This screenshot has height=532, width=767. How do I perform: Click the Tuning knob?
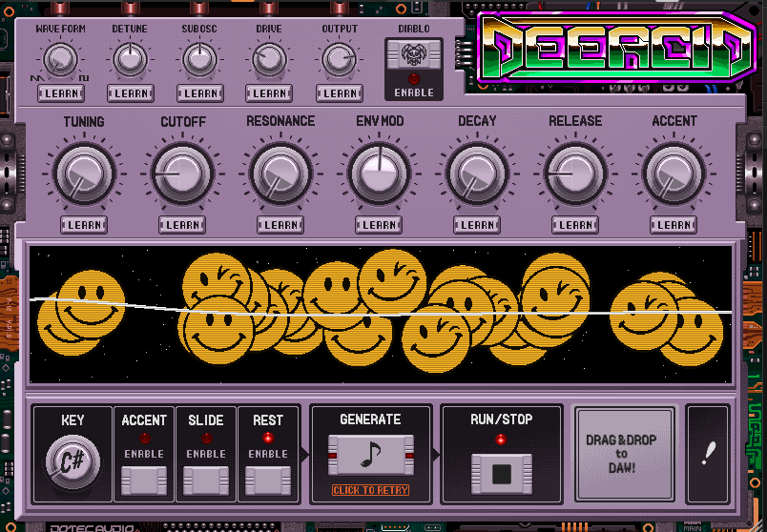click(84, 174)
